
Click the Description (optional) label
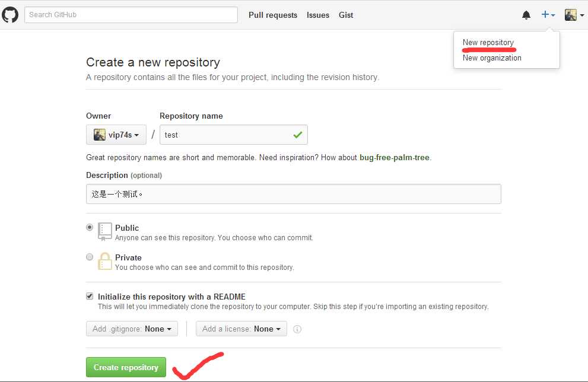click(x=124, y=175)
